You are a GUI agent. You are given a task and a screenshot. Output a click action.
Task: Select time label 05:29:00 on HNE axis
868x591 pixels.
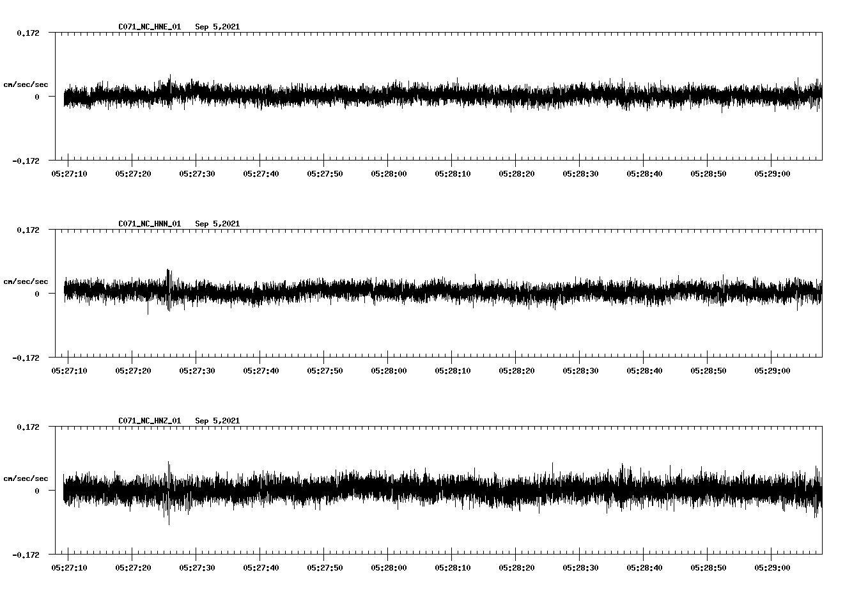(773, 174)
